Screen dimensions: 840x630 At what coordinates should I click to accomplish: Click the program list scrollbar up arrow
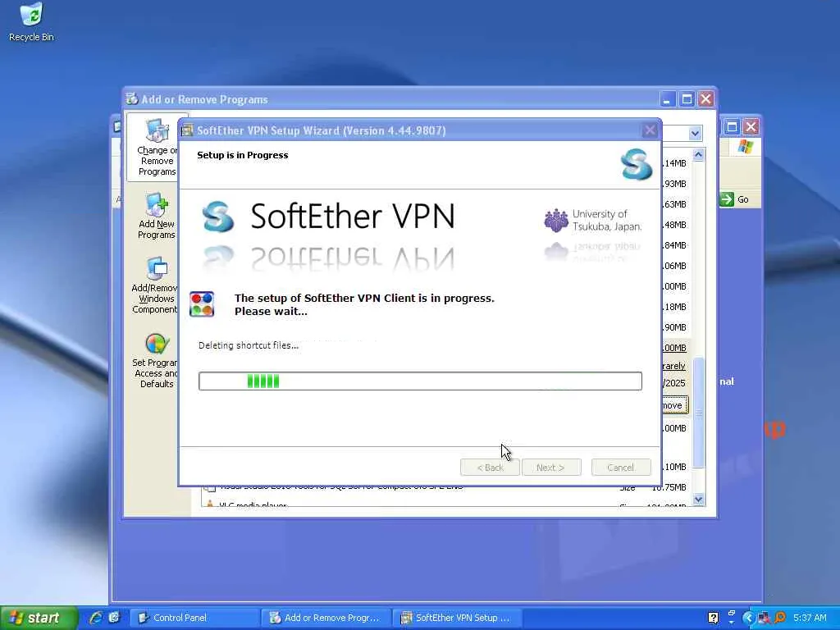click(x=698, y=155)
